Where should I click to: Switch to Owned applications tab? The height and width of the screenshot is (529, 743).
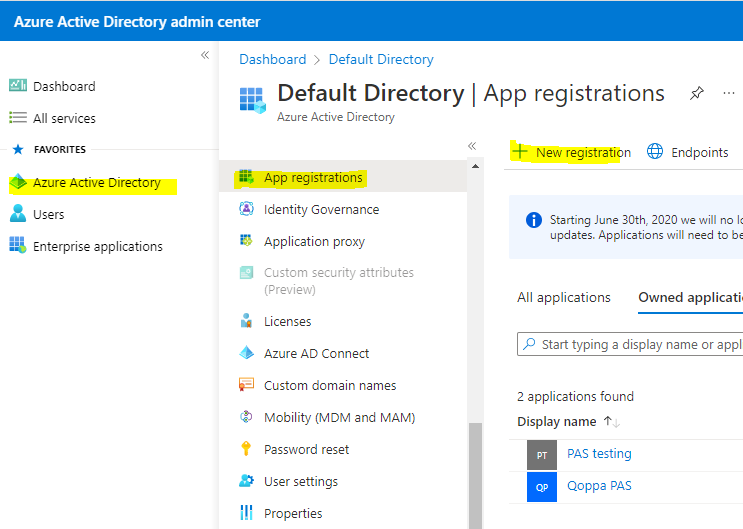(x=690, y=297)
